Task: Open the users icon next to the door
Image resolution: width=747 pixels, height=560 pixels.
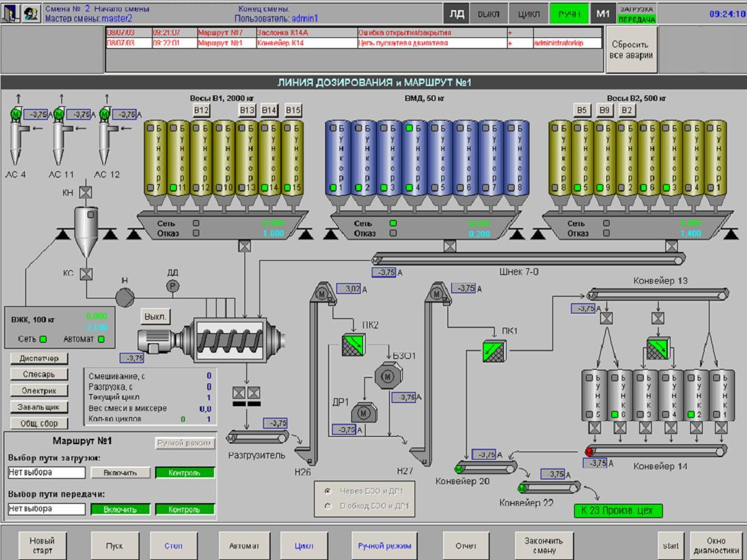Action: (x=30, y=14)
